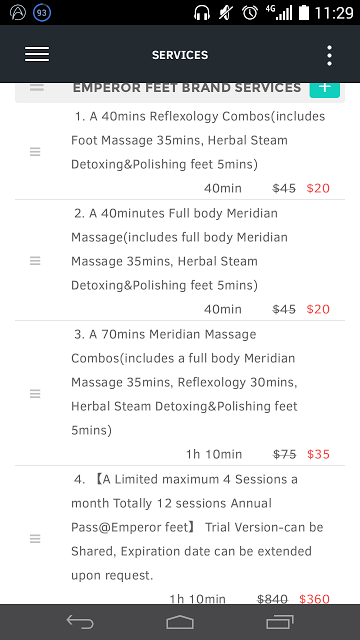
Task: Tap the battery icon in the status bar
Action: tap(304, 13)
